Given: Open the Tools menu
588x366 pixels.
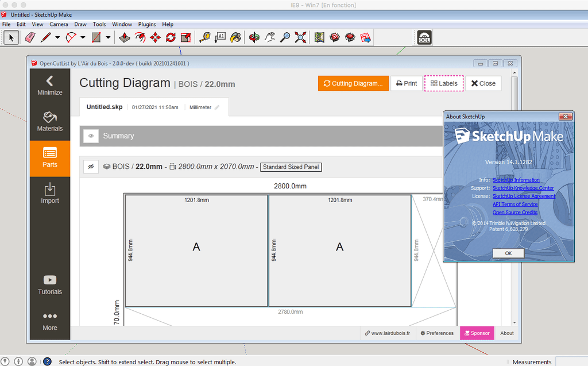Looking at the screenshot, I should click(x=99, y=24).
